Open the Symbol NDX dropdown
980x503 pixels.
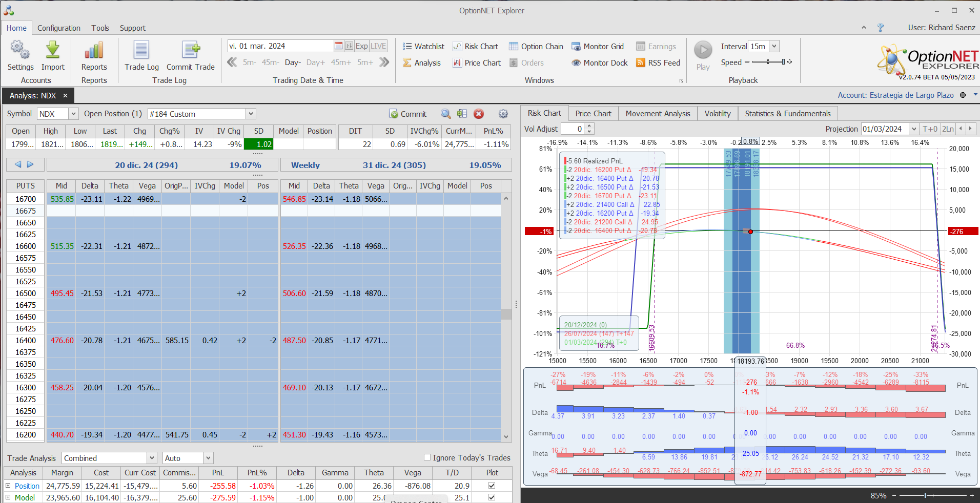click(x=73, y=114)
